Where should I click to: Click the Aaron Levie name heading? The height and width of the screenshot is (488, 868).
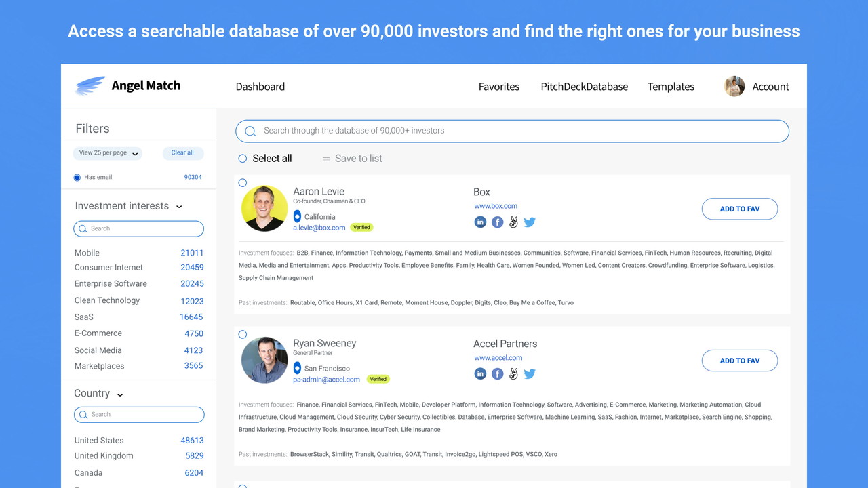coord(319,192)
